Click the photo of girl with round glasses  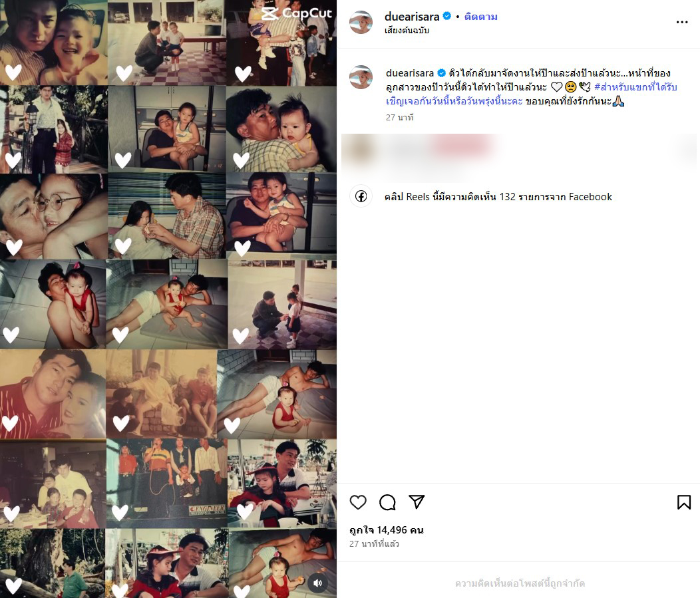tap(54, 216)
